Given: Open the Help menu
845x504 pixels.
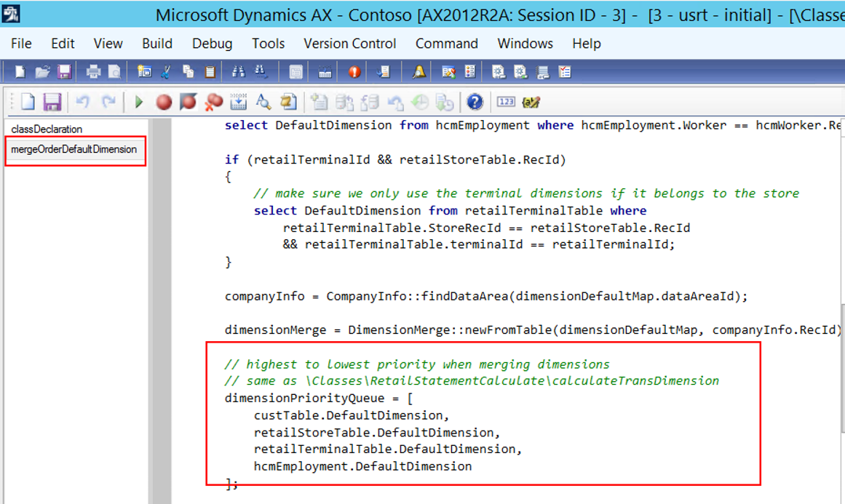Looking at the screenshot, I should (x=587, y=44).
